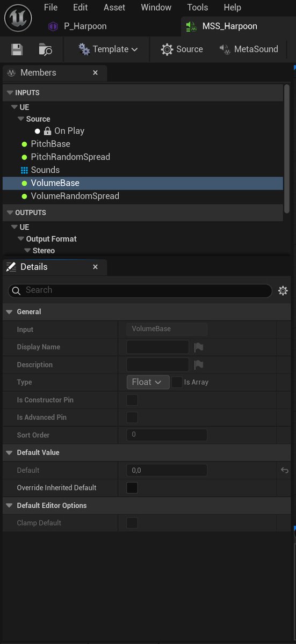
Task: Enable the Is Advanced Pin checkbox
Action: 132,418
